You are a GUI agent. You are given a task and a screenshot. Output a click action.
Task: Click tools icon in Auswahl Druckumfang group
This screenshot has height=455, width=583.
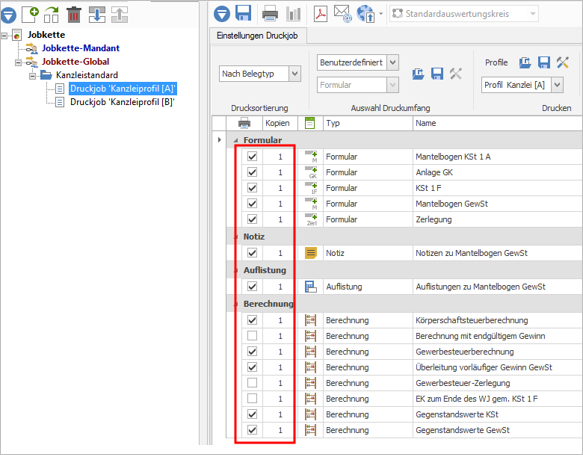pyautogui.click(x=455, y=74)
